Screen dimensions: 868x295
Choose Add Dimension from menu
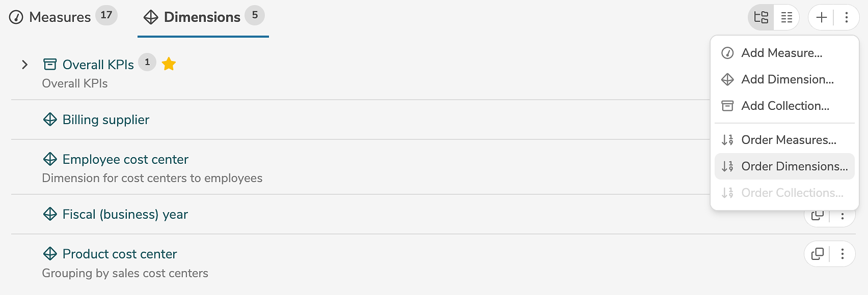coord(787,79)
